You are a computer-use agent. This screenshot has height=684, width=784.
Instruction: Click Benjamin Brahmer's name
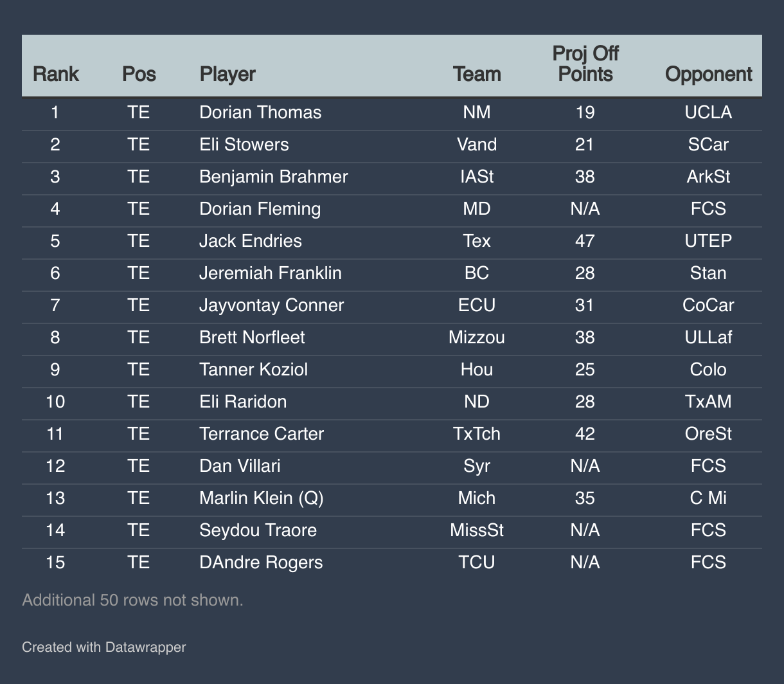[x=274, y=177]
